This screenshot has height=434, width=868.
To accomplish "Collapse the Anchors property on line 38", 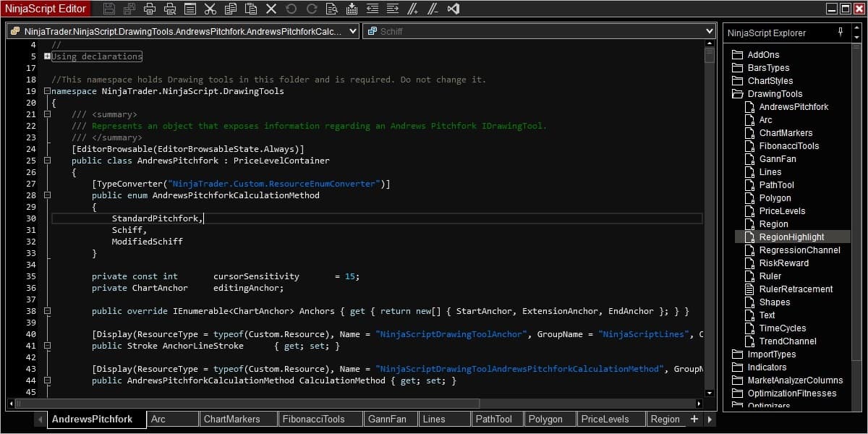I will (x=47, y=311).
